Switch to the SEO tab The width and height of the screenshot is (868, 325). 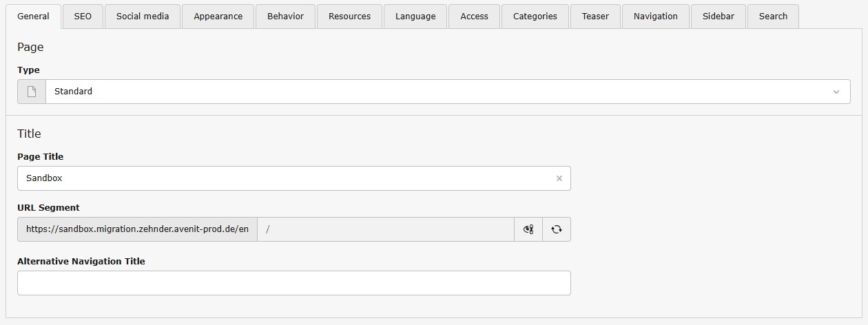[82, 16]
